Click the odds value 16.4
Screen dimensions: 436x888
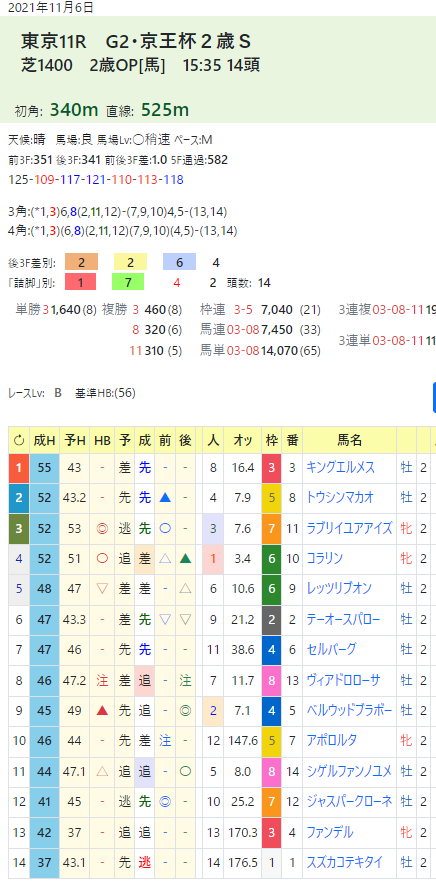tap(244, 468)
